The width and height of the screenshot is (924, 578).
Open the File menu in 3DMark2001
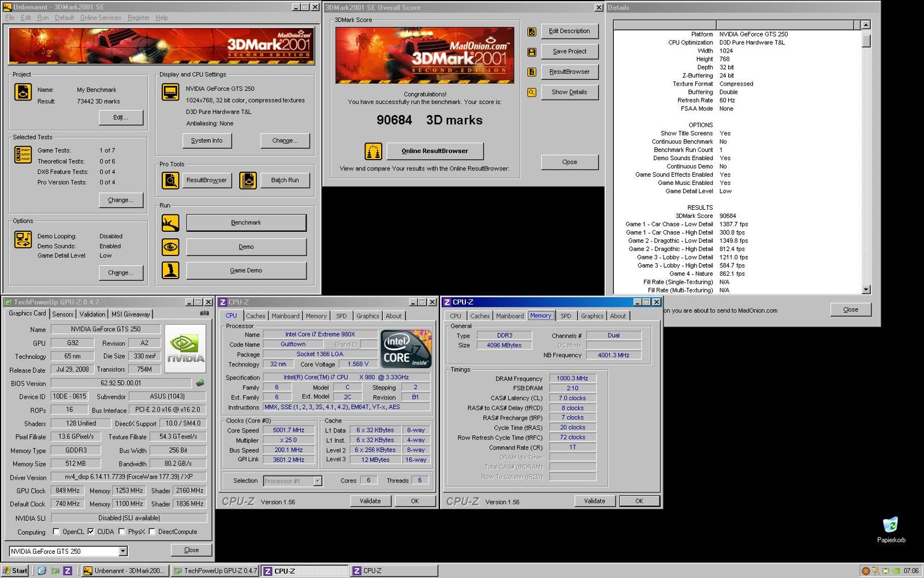pos(10,18)
